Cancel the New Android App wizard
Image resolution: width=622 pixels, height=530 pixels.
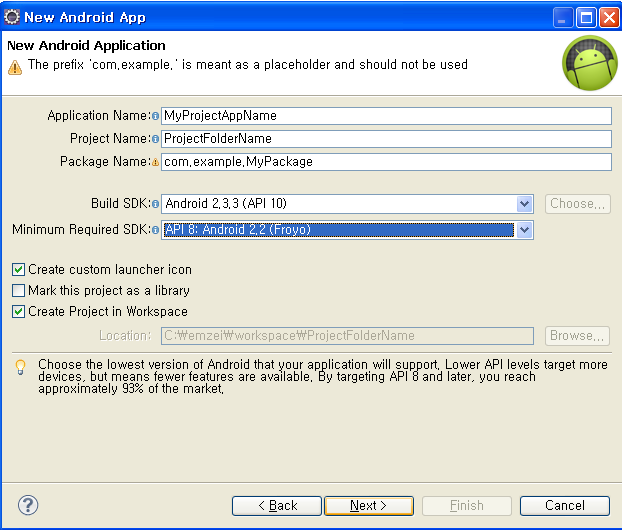tap(565, 505)
